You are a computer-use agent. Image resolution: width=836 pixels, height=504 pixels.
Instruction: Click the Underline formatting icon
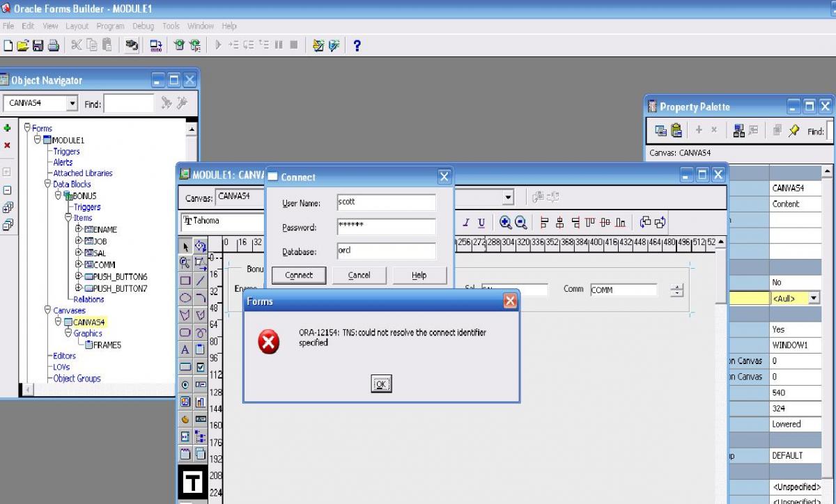pos(481,223)
